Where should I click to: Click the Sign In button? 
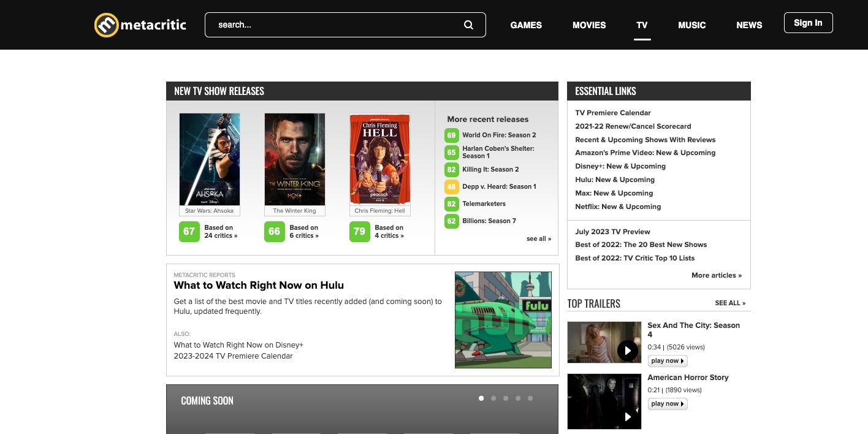tap(808, 22)
